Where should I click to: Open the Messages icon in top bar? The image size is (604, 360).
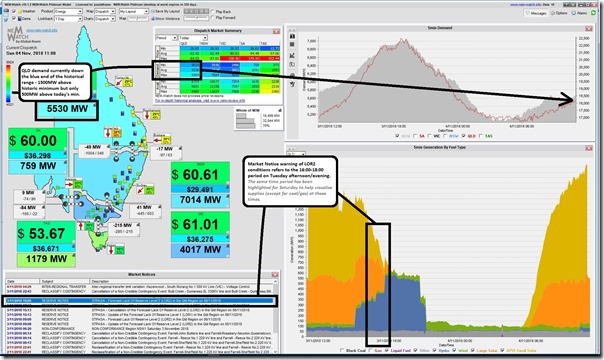coord(527,13)
